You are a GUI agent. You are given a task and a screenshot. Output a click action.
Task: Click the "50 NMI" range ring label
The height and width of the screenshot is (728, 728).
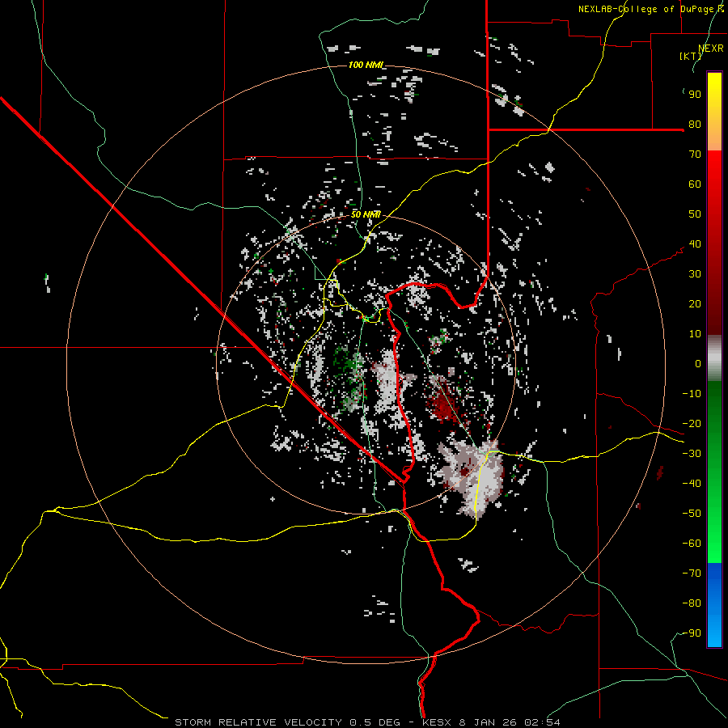coord(366,214)
